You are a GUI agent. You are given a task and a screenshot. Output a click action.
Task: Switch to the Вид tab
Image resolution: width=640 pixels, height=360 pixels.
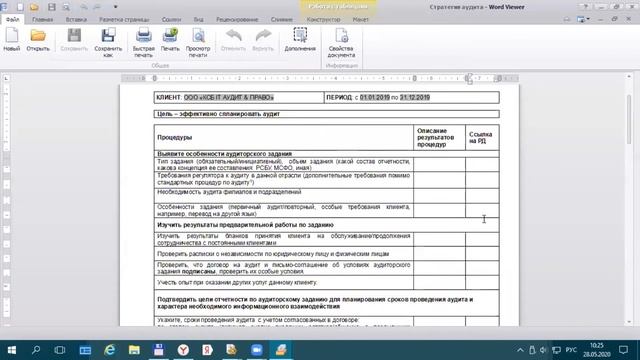click(198, 19)
